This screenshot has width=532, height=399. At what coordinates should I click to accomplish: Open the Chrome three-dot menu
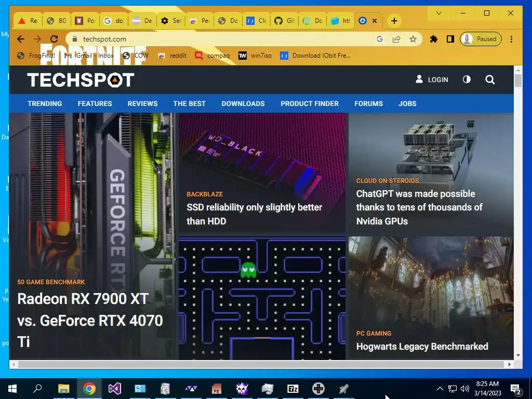pyautogui.click(x=511, y=39)
